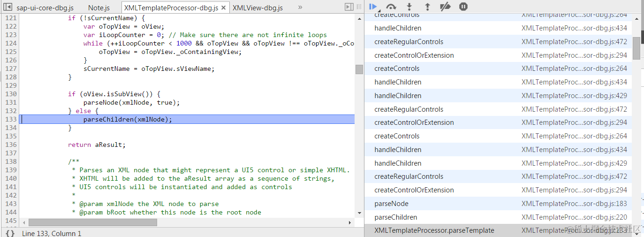Toggle the file navigator sidebar icon

8,7
